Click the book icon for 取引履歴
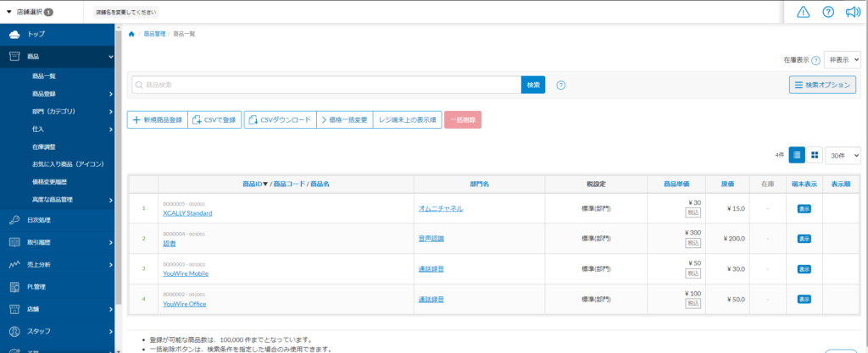The height and width of the screenshot is (353, 868). (x=15, y=242)
